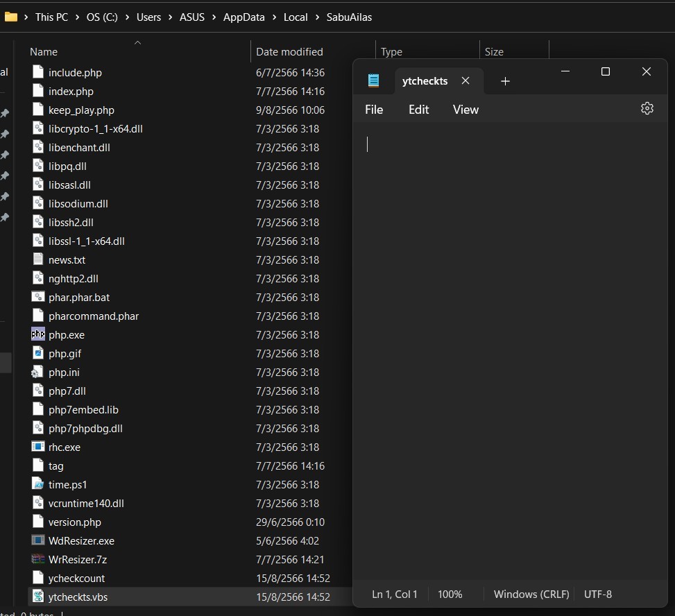
Task: Click the php.ini settings file icon
Action: coord(37,372)
